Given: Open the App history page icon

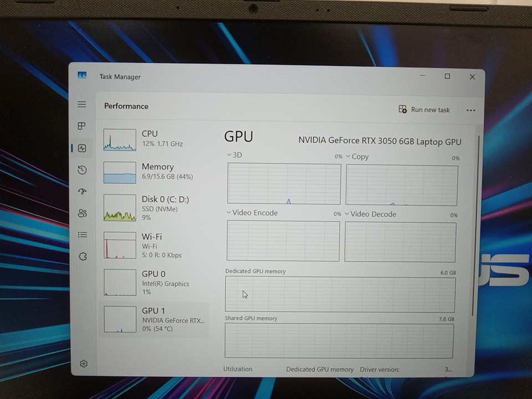Looking at the screenshot, I should [x=82, y=170].
